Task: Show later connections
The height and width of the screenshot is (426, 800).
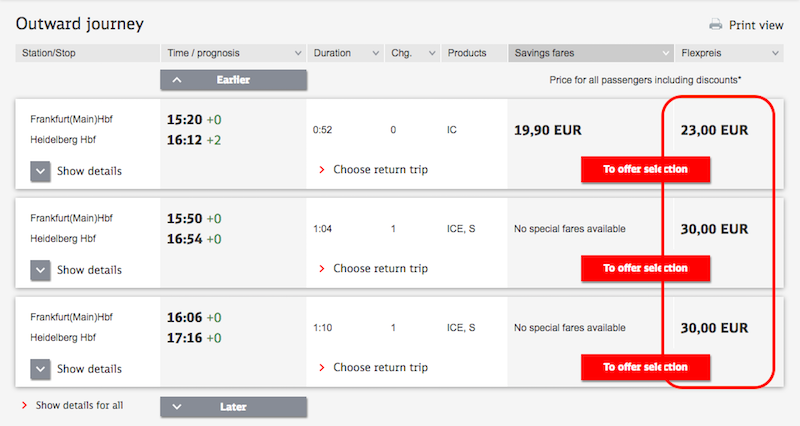Action: click(x=234, y=407)
